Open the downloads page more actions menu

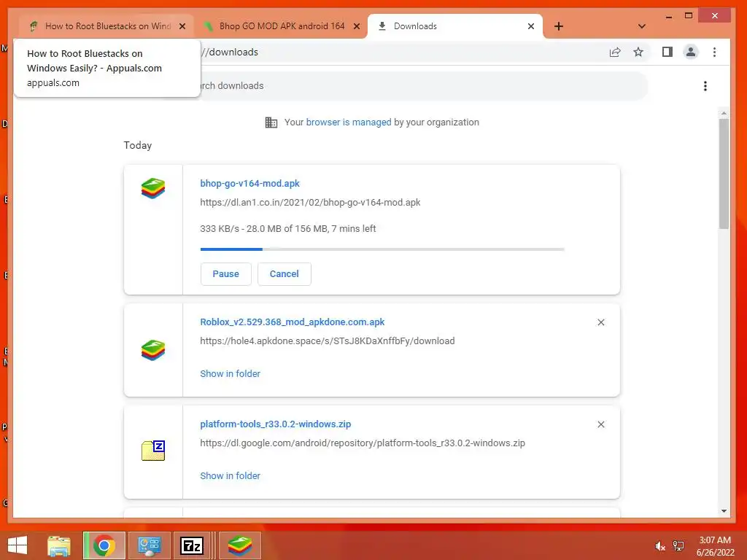point(705,86)
